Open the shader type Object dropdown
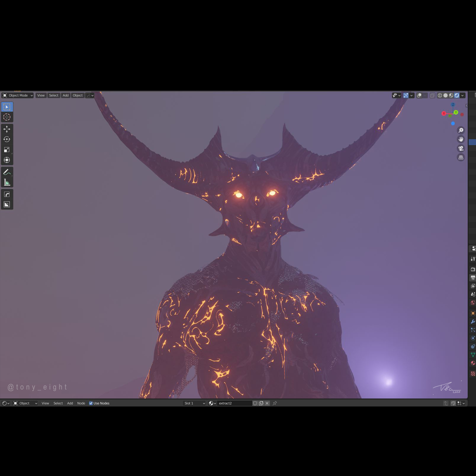This screenshot has height=476, width=476. [25, 403]
